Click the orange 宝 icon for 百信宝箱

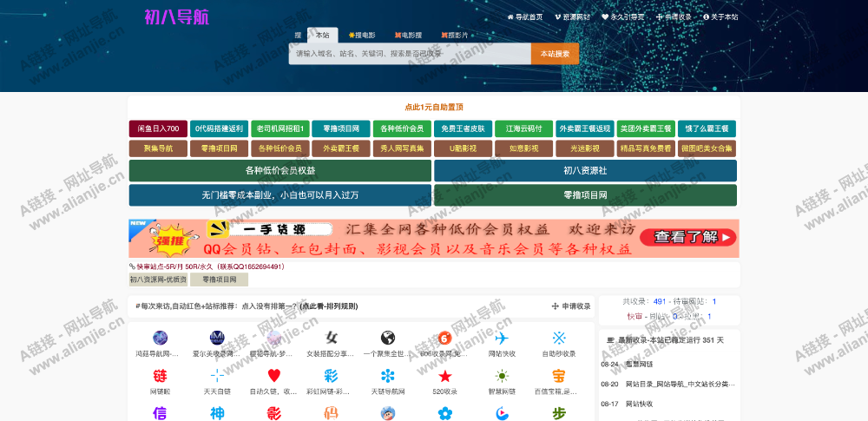click(x=558, y=376)
